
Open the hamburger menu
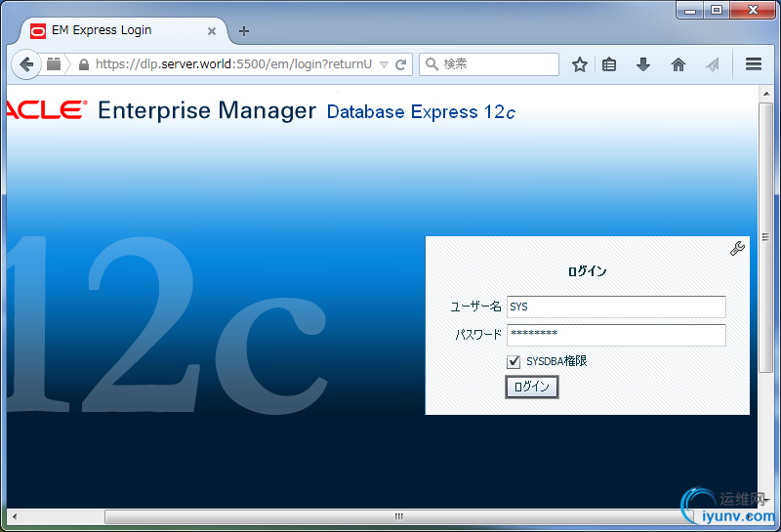pos(754,64)
